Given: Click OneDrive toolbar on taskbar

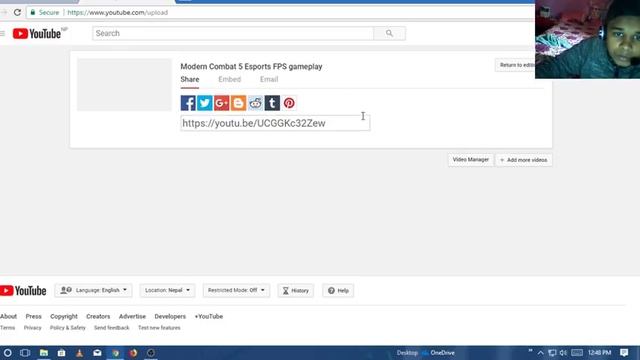Looking at the screenshot, I should click(x=438, y=353).
